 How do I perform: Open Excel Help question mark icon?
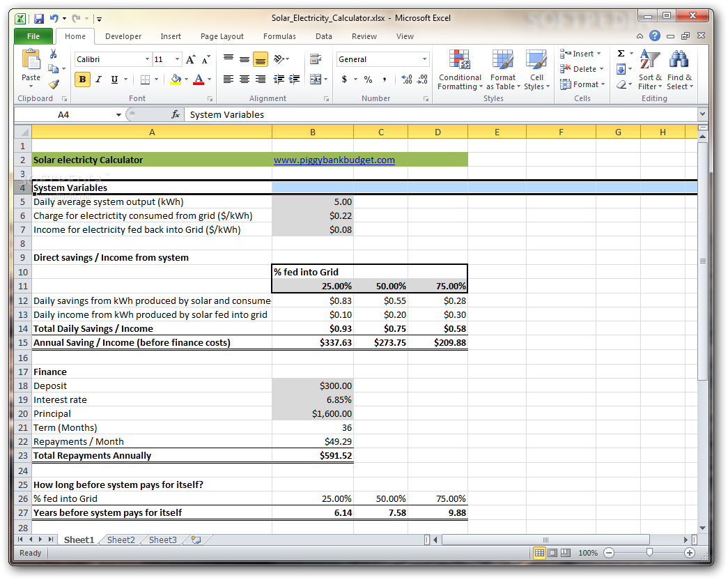[x=655, y=36]
